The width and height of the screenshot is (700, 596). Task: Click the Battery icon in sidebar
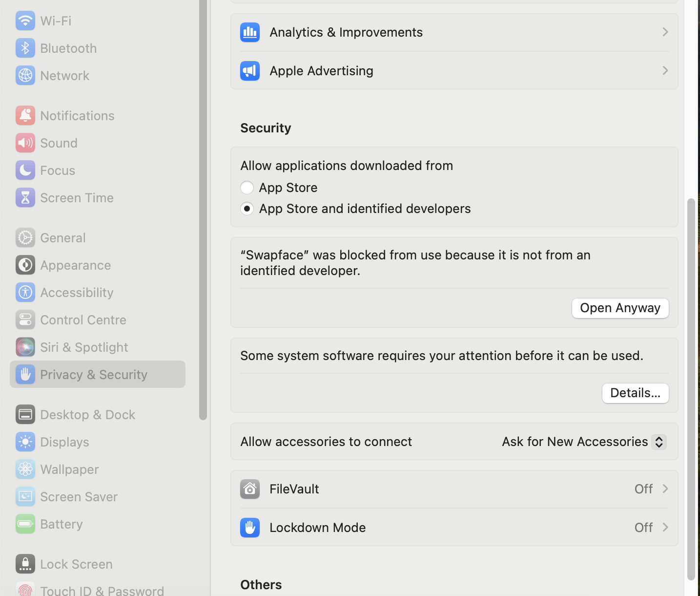point(25,524)
